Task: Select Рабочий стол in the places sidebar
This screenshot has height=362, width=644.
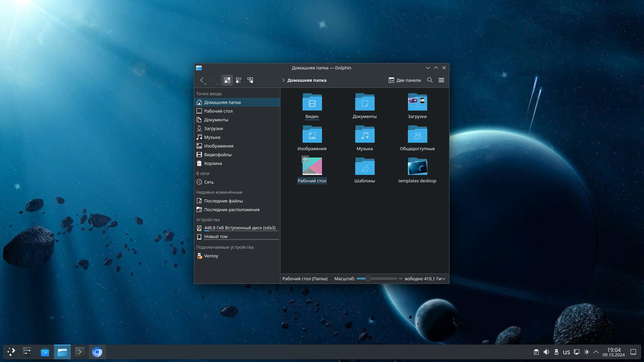Action: click(237, 111)
